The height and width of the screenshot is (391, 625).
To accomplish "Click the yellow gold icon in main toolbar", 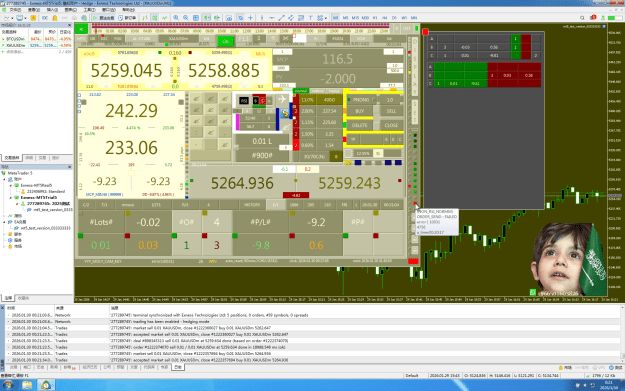I will (x=33, y=18).
